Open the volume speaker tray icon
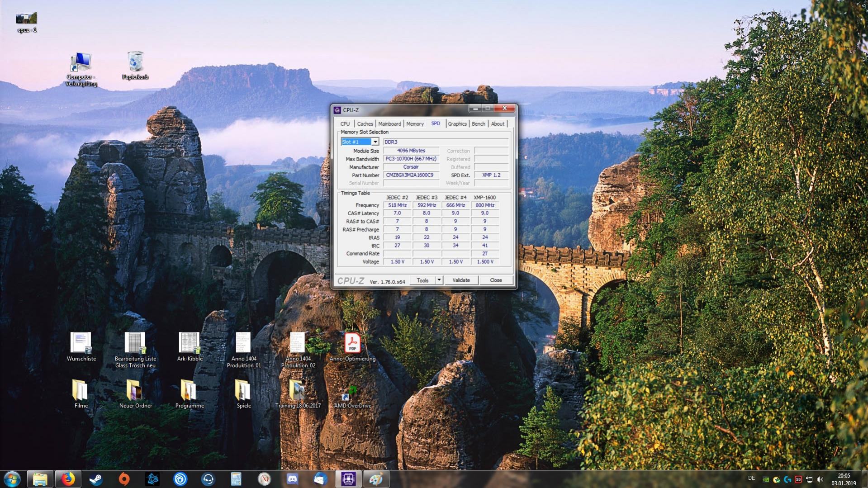 point(820,479)
